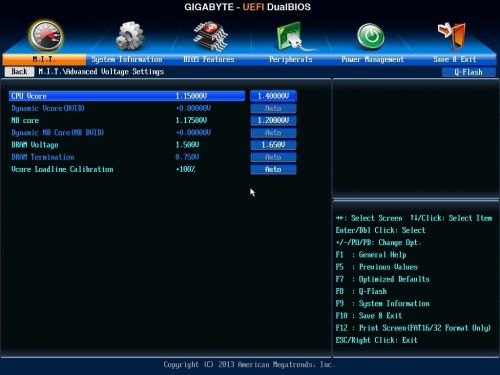This screenshot has width=500, height=375.
Task: Open the System Information gear icon
Action: 130,36
